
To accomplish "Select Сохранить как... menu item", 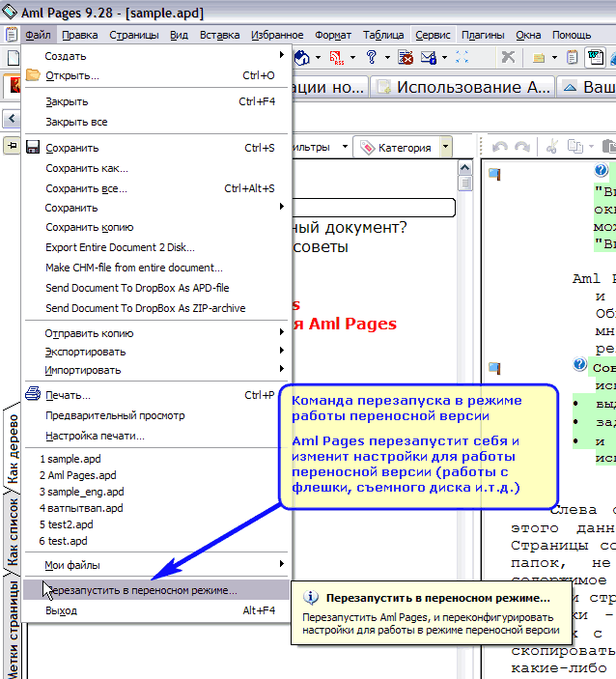I will click(x=155, y=168).
